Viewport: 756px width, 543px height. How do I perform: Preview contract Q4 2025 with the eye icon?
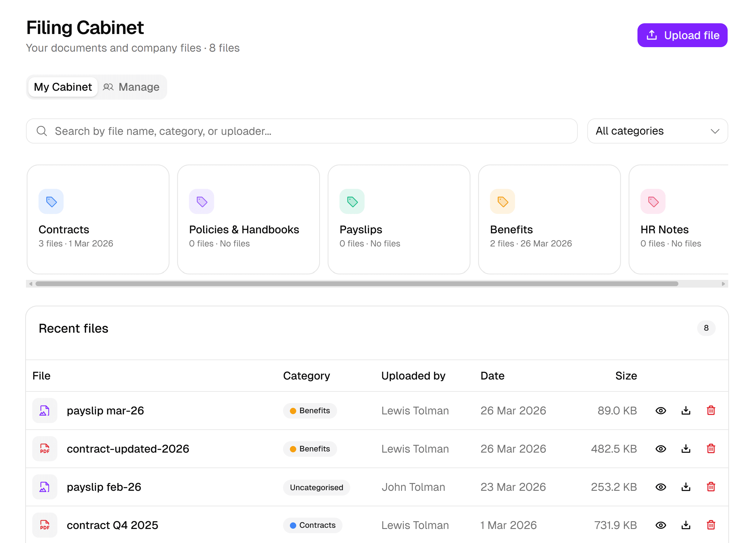(660, 525)
